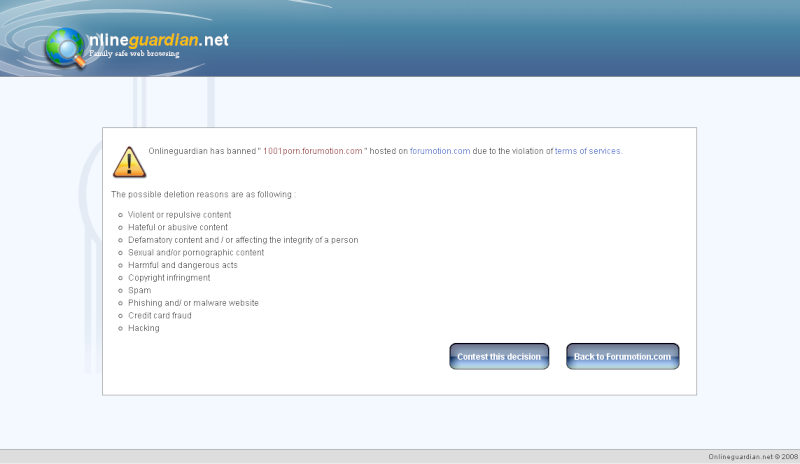Go back via 'Back to Forumotion.com' button
800x464 pixels.
tap(622, 356)
